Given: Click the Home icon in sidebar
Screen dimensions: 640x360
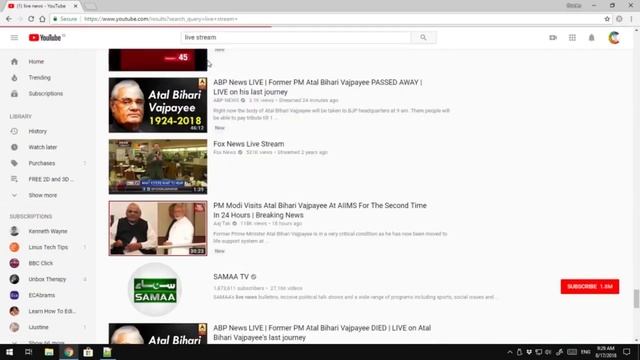Looking at the screenshot, I should point(14,62).
